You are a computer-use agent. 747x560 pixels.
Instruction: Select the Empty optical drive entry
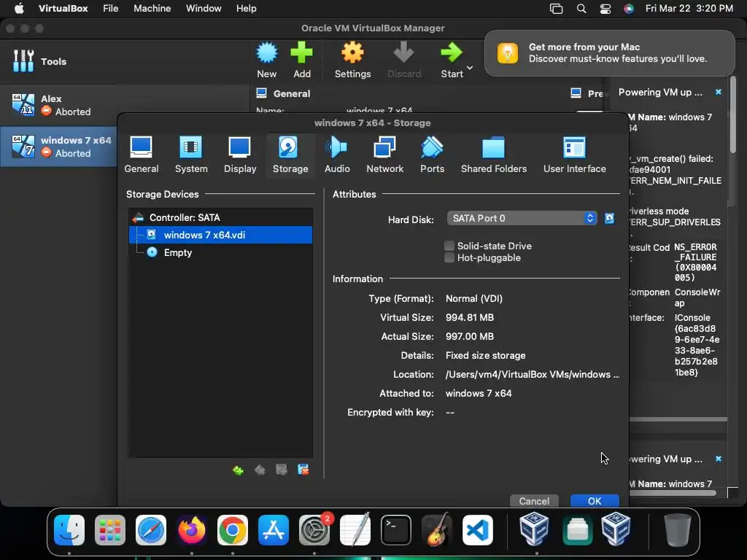(x=220, y=252)
